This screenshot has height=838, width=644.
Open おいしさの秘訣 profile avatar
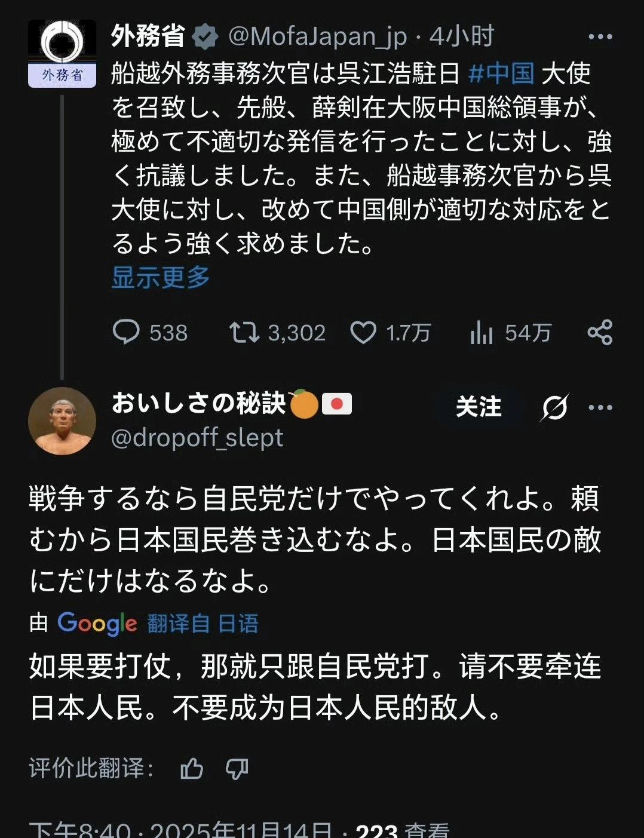pyautogui.click(x=62, y=421)
